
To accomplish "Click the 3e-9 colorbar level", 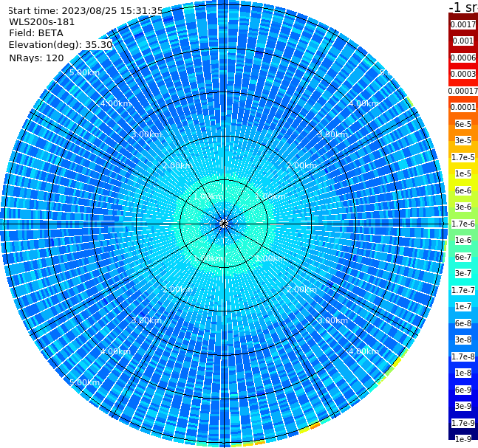I will point(463,406).
